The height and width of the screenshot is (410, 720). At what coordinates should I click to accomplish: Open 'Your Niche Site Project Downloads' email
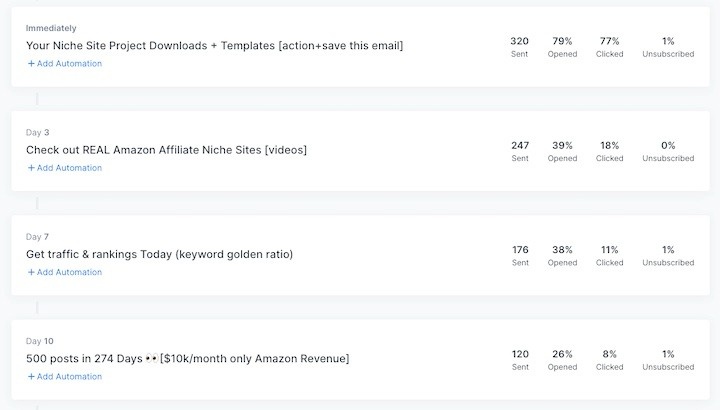(x=214, y=45)
